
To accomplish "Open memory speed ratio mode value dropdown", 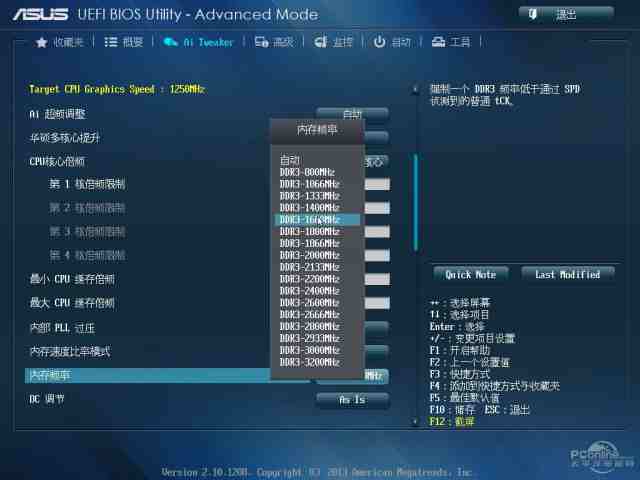I will tap(376, 351).
